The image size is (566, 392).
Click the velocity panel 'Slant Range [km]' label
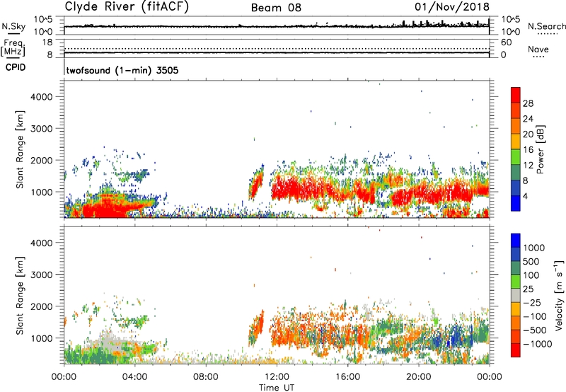click(21, 296)
